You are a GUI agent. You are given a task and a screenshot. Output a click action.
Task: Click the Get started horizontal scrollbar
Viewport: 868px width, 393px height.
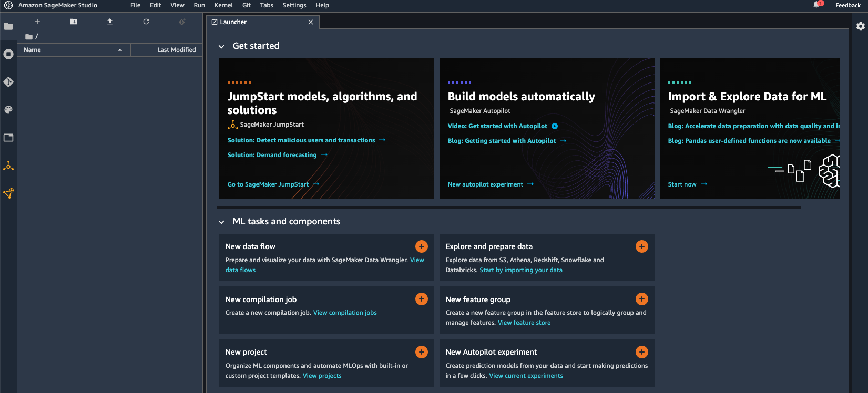coord(510,208)
